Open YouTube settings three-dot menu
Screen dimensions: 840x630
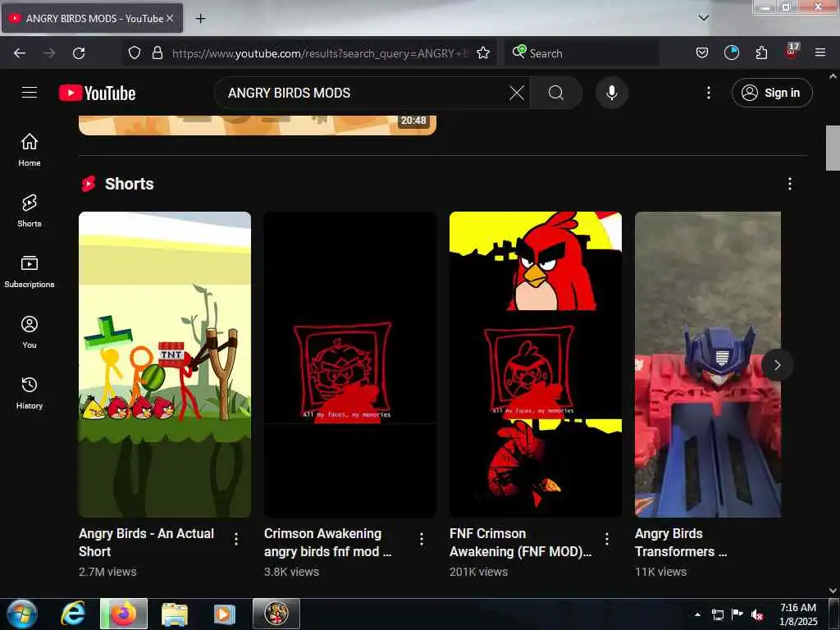click(x=708, y=93)
